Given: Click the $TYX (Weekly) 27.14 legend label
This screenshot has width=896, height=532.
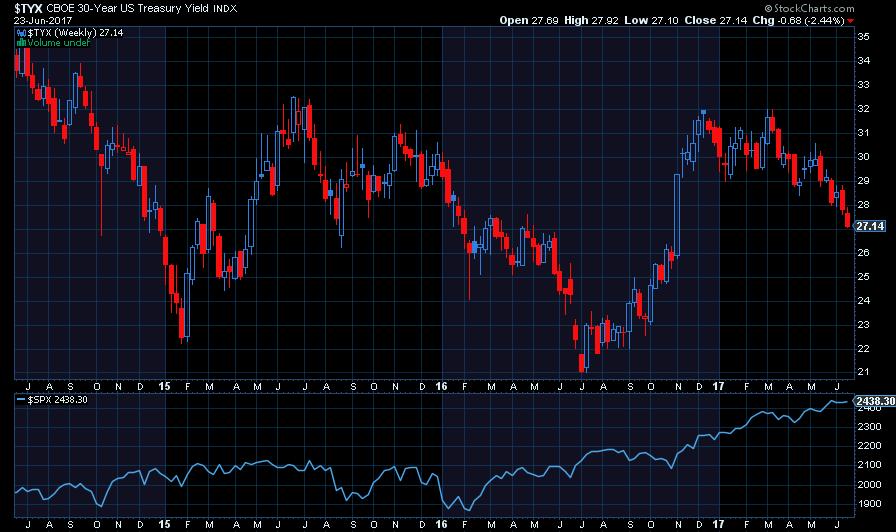Looking at the screenshot, I should (75, 33).
